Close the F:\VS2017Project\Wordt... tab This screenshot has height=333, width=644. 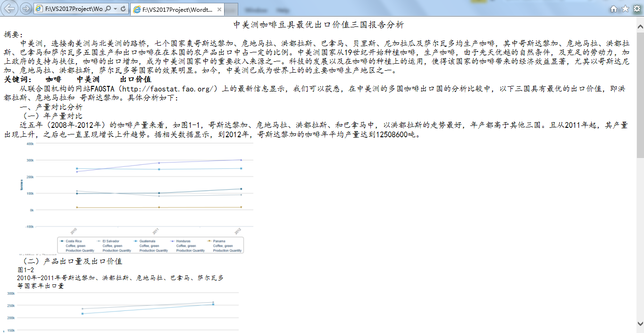[x=219, y=9]
